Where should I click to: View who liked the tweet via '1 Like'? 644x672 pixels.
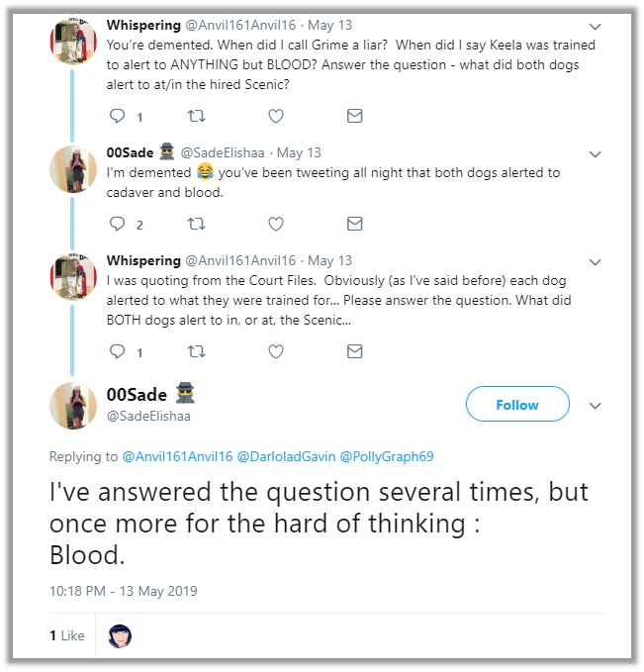pyautogui.click(x=67, y=635)
